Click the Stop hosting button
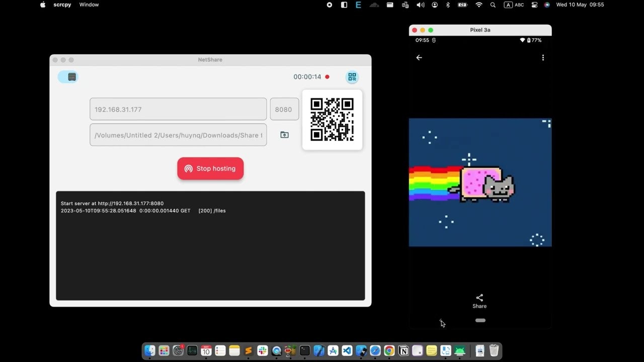The image size is (644, 362). click(x=210, y=168)
